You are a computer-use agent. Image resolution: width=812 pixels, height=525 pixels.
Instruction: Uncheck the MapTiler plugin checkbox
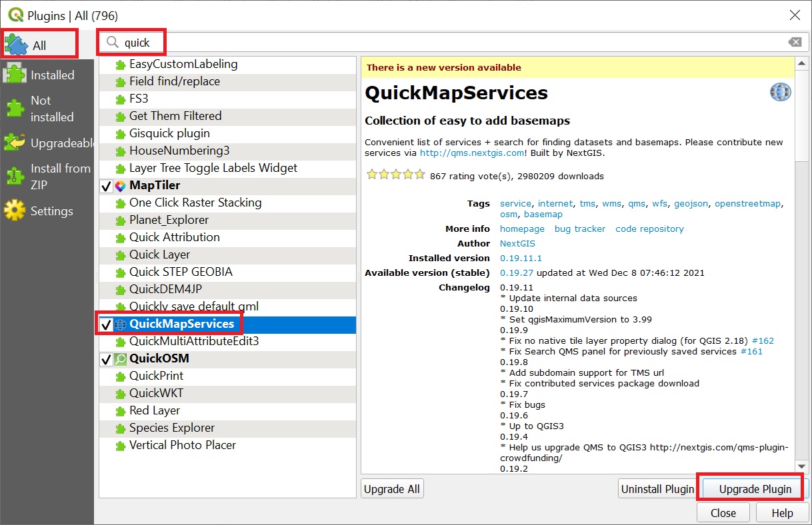pos(106,186)
